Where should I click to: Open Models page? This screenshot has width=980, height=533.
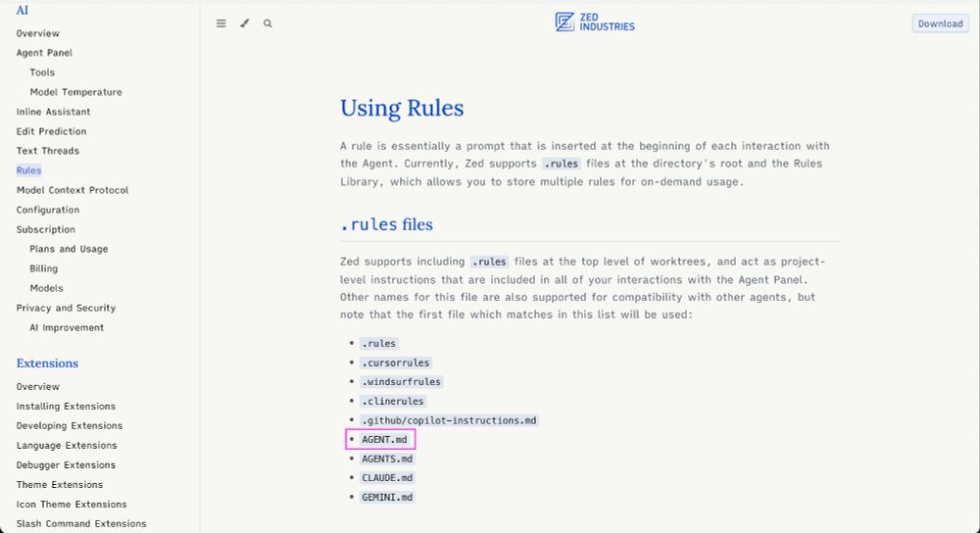[x=47, y=288]
